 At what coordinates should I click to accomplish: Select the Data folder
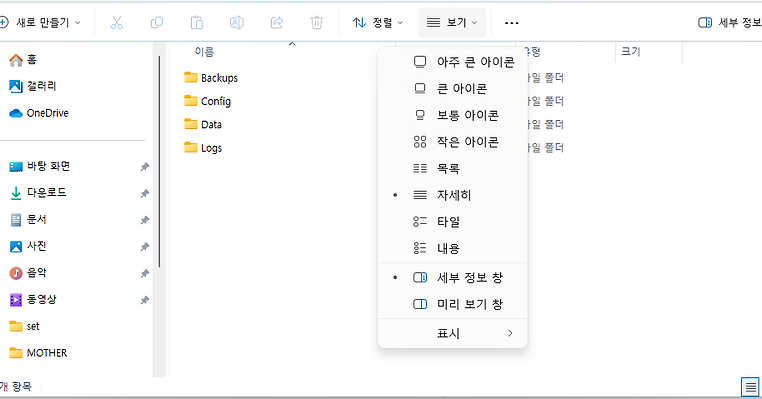(x=203, y=124)
